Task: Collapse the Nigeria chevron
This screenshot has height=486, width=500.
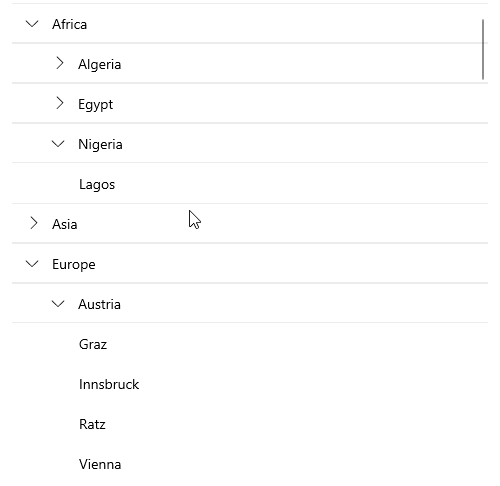Action: tap(58, 144)
